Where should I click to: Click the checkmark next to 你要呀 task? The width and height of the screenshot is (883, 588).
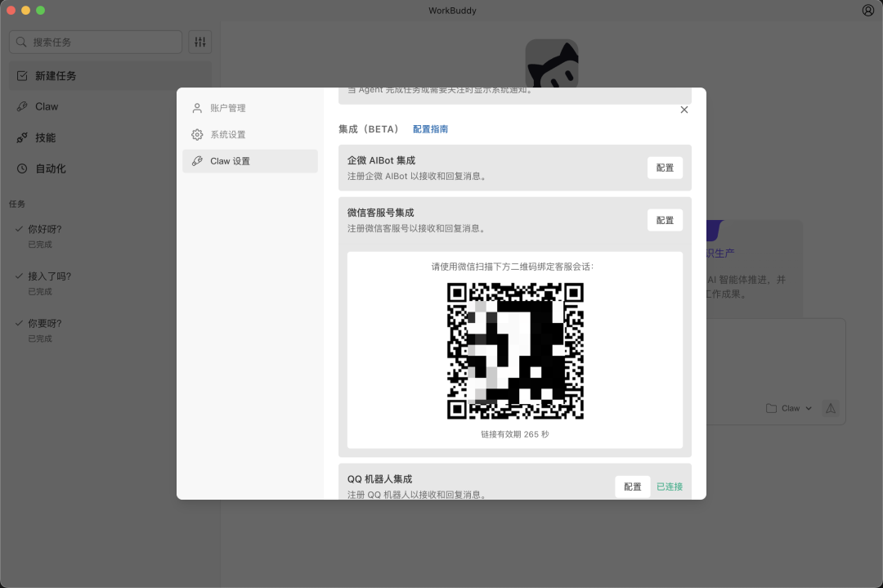tap(18, 323)
